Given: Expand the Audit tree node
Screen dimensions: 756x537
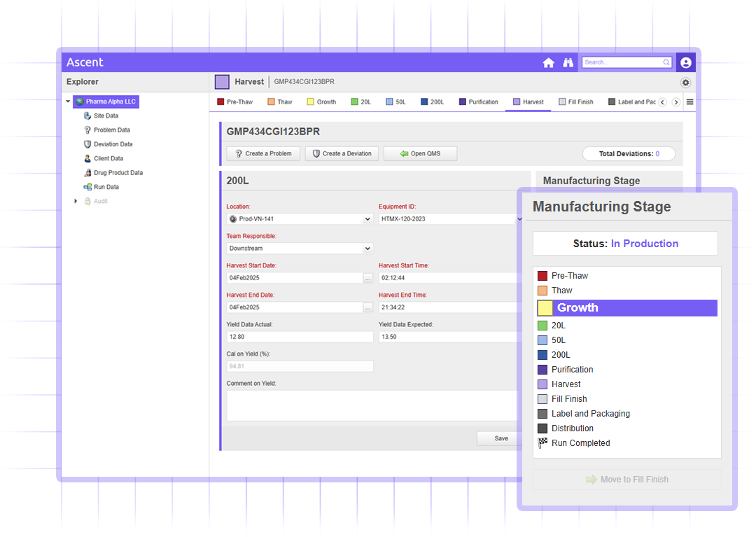Looking at the screenshot, I should point(76,202).
